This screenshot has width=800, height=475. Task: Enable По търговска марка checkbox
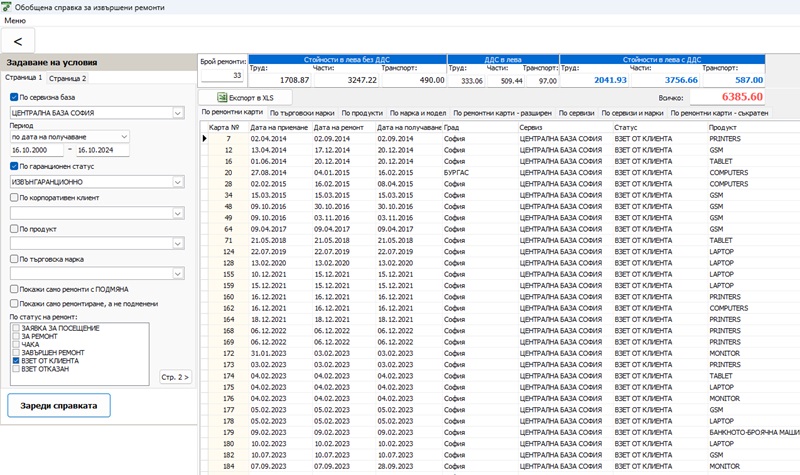pos(14,259)
